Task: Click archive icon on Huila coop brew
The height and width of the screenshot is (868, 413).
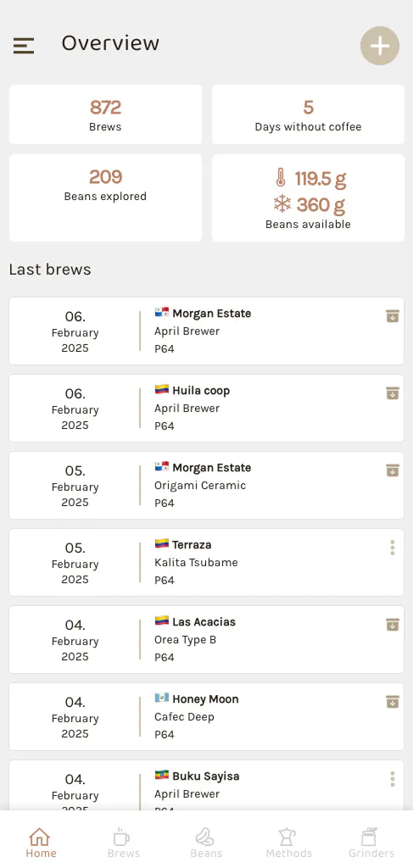Action: [393, 393]
